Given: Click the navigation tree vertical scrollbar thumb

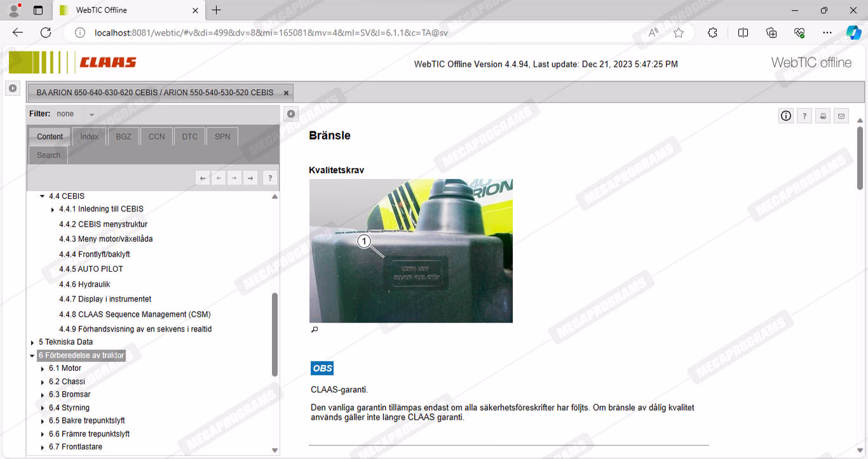Looking at the screenshot, I should coord(275,333).
